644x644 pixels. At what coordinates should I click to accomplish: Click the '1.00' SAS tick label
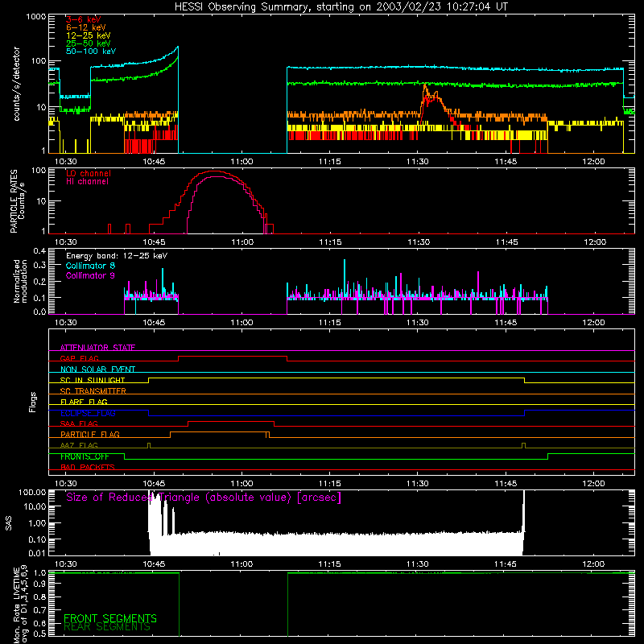pos(37,523)
